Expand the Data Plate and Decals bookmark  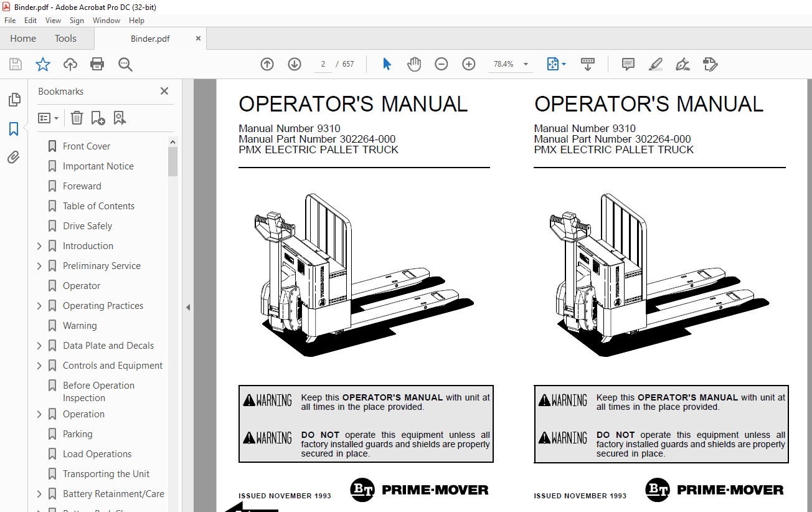(40, 346)
